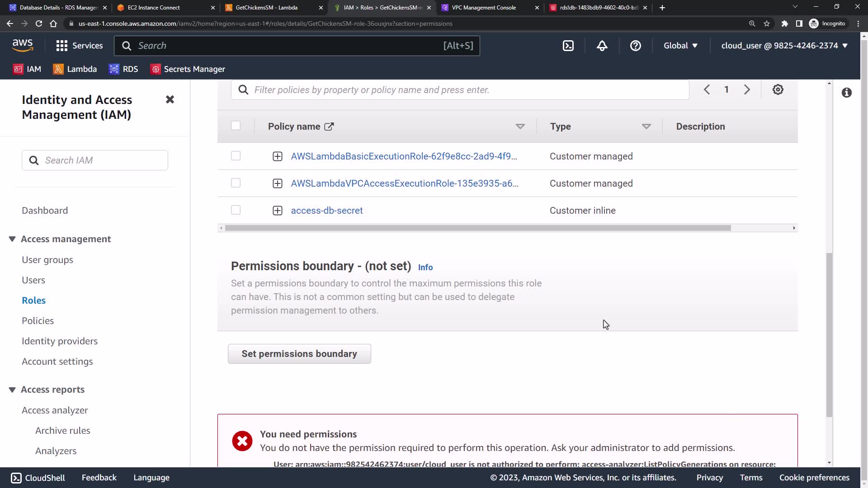Toggle the select-all policies header checkbox
This screenshot has width=868, height=488.
236,126
